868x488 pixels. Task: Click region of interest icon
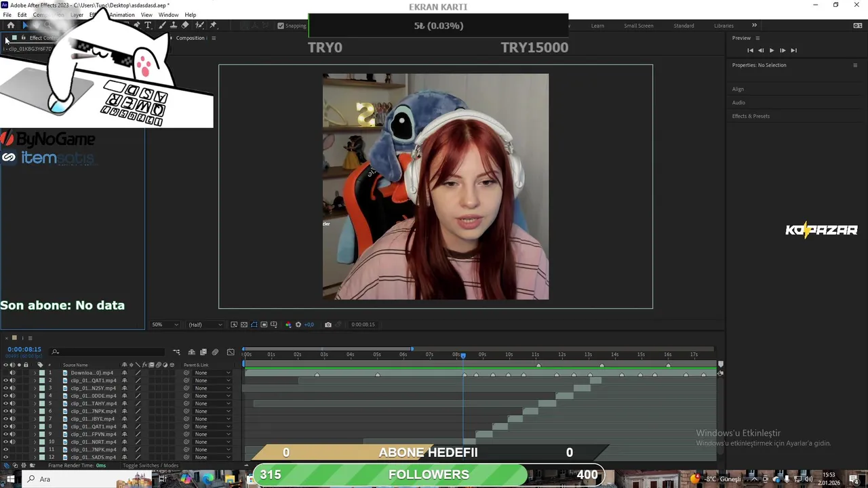pos(264,325)
